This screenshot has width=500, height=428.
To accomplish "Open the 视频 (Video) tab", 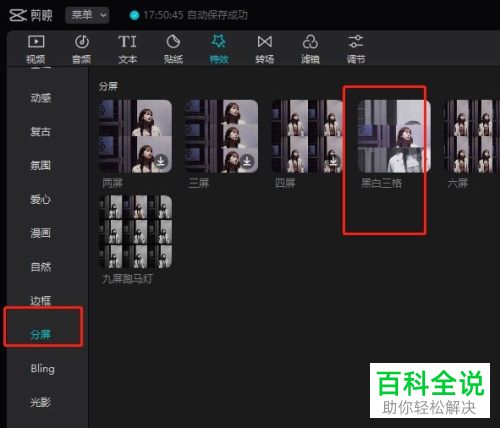I will tap(36, 49).
